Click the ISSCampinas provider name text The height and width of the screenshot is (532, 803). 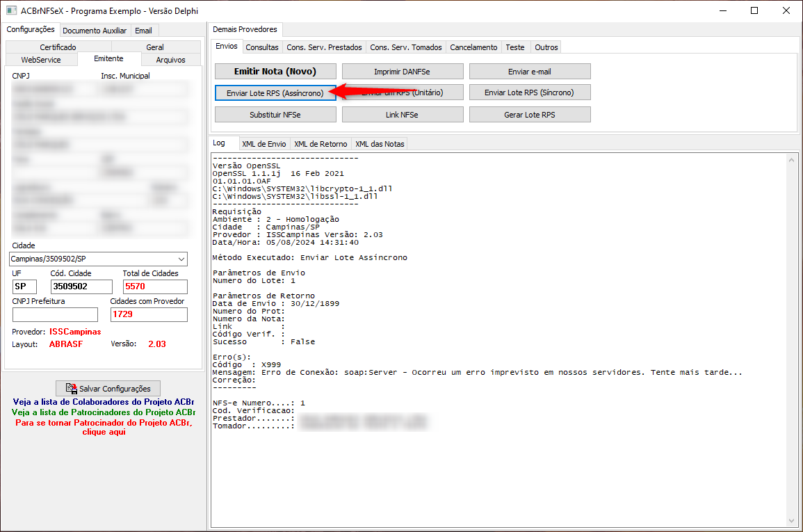pyautogui.click(x=75, y=332)
